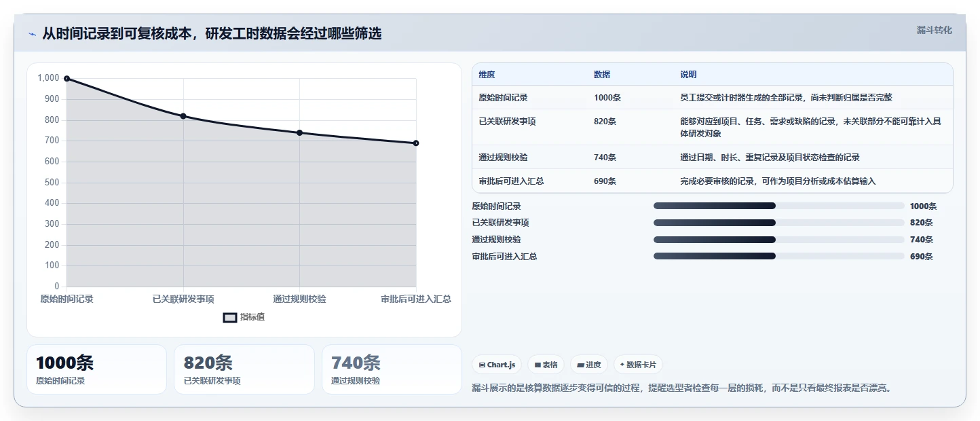Image resolution: width=980 pixels, height=421 pixels.
Task: Select the 进度 tag chip
Action: tap(589, 365)
